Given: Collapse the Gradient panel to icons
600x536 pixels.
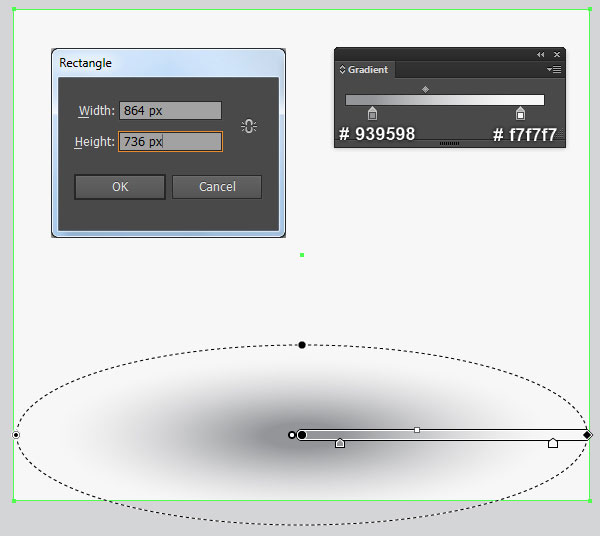Looking at the screenshot, I should pyautogui.click(x=540, y=55).
